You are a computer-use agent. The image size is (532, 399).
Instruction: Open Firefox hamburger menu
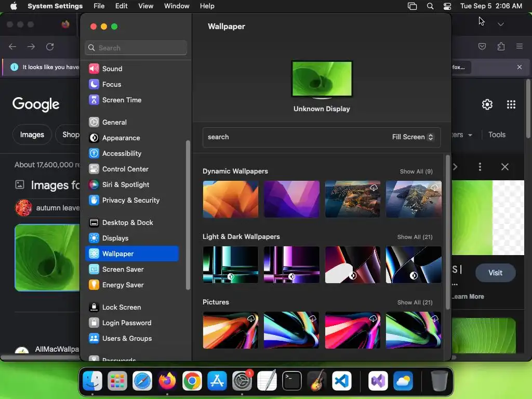click(520, 46)
